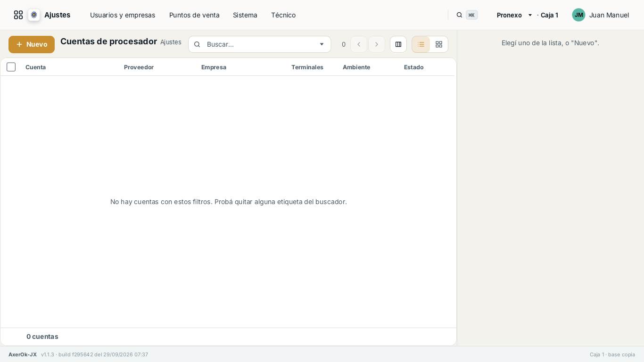This screenshot has width=644, height=362.
Task: Click the Ajustes app title
Action: click(57, 15)
